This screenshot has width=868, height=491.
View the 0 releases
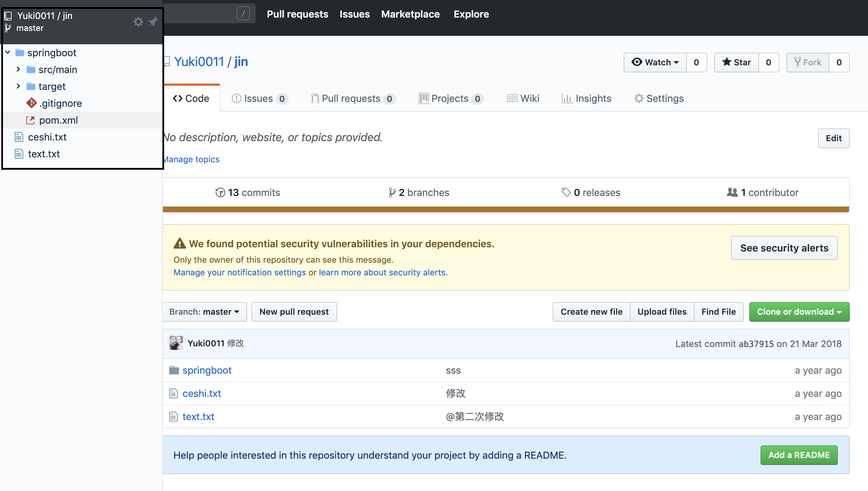pos(591,192)
